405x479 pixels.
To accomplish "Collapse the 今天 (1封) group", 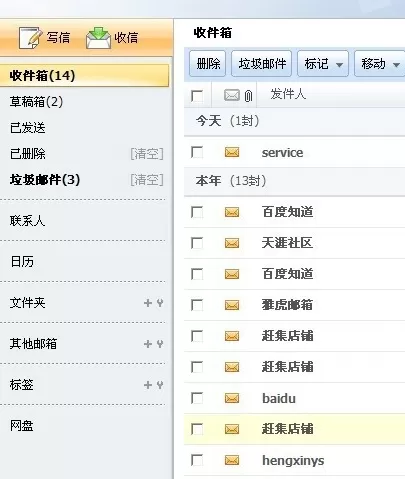I will pos(228,121).
